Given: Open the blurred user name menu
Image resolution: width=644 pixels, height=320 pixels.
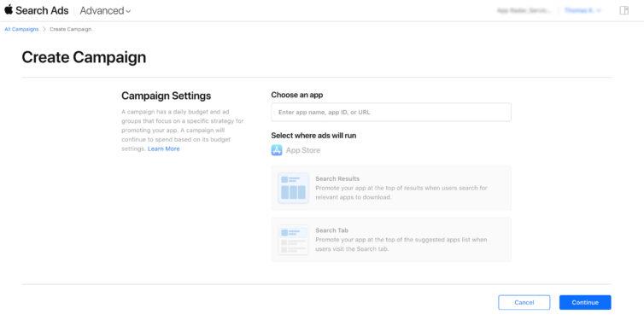Looking at the screenshot, I should point(583,10).
